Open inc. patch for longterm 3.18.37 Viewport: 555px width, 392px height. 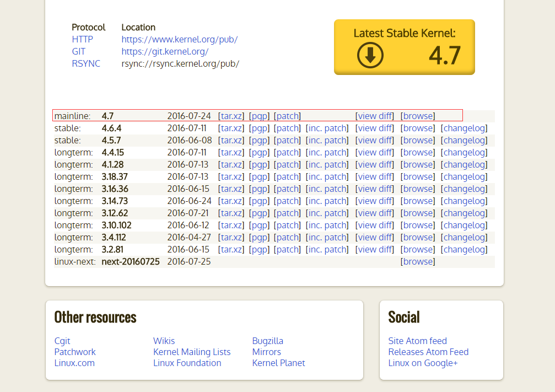pos(327,176)
